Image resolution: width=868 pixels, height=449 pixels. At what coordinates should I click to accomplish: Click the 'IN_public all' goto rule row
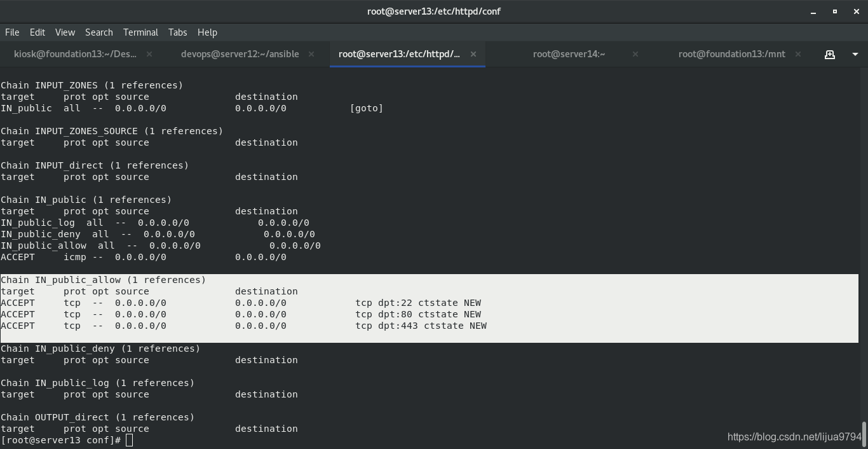[x=192, y=108]
